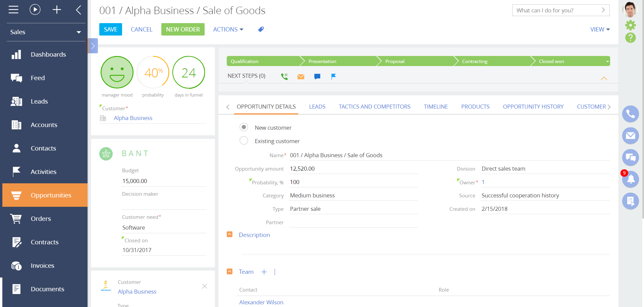Viewport: 644px width, 307px height.
Task: Open the Alexander Wilson contact link
Action: pyautogui.click(x=261, y=302)
